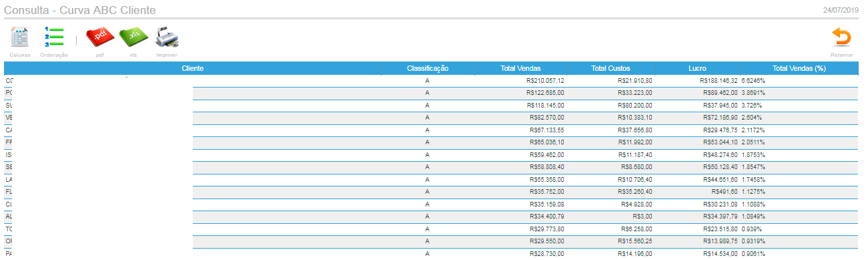
Task: Sort by the Classificação column header
Action: pyautogui.click(x=428, y=68)
